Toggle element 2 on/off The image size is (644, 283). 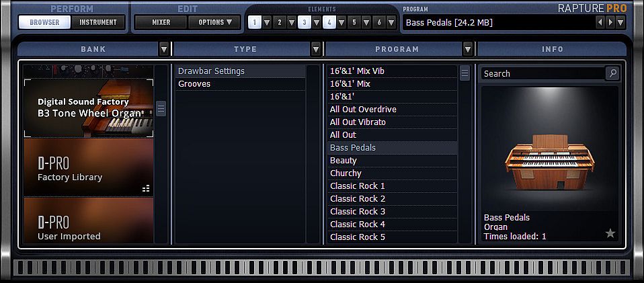coord(280,22)
